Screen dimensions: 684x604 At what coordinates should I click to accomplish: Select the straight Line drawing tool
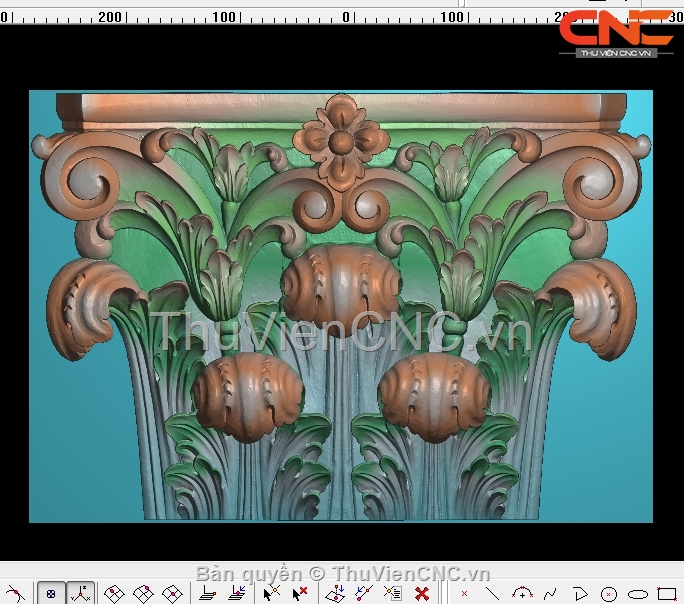[492, 593]
